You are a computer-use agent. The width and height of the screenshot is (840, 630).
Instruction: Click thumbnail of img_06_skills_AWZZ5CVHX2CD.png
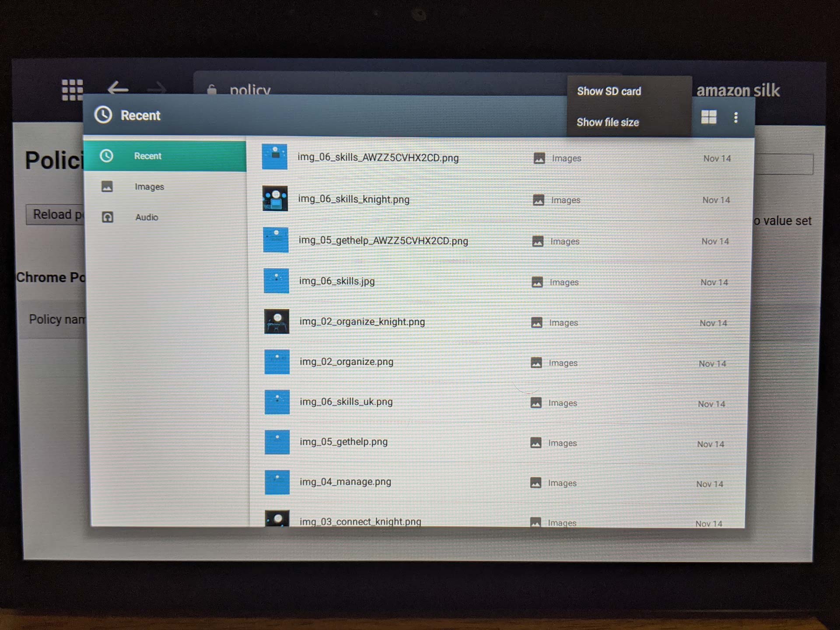click(x=275, y=157)
